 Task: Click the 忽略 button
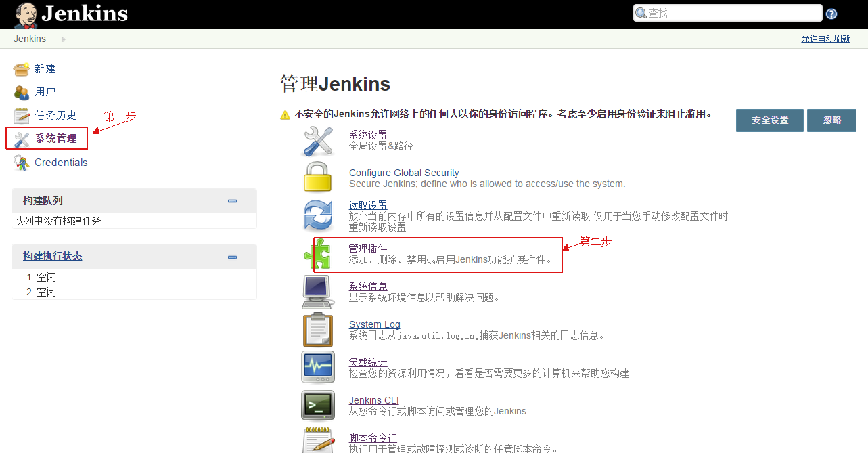832,121
